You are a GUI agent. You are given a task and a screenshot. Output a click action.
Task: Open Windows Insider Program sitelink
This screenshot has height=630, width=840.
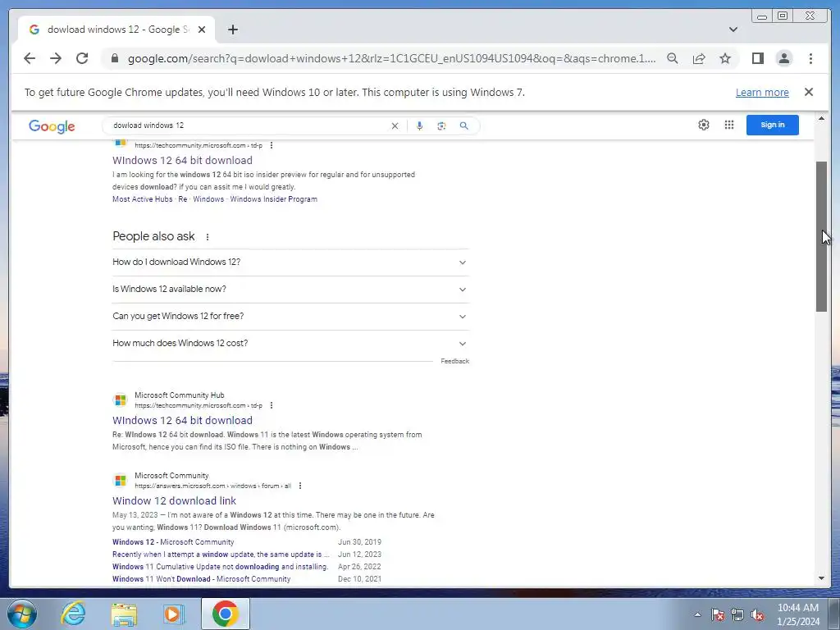pos(274,199)
